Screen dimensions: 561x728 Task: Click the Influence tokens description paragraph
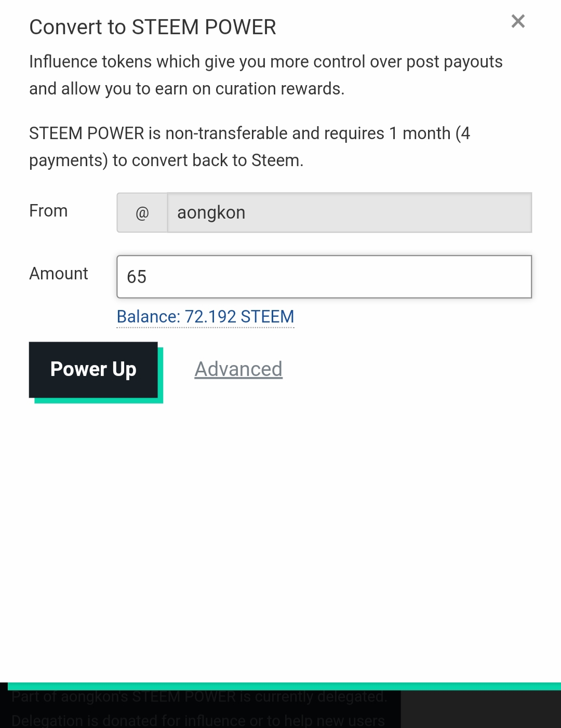[x=265, y=75]
